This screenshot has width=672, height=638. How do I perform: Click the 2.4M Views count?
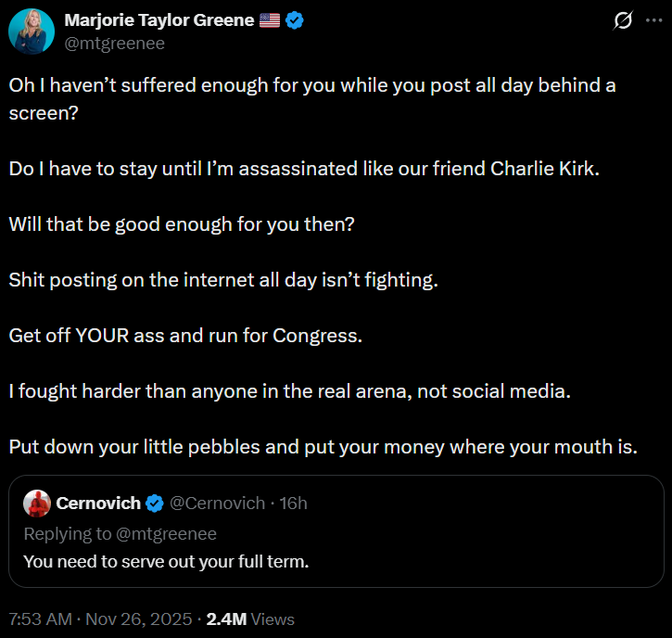pyautogui.click(x=250, y=619)
